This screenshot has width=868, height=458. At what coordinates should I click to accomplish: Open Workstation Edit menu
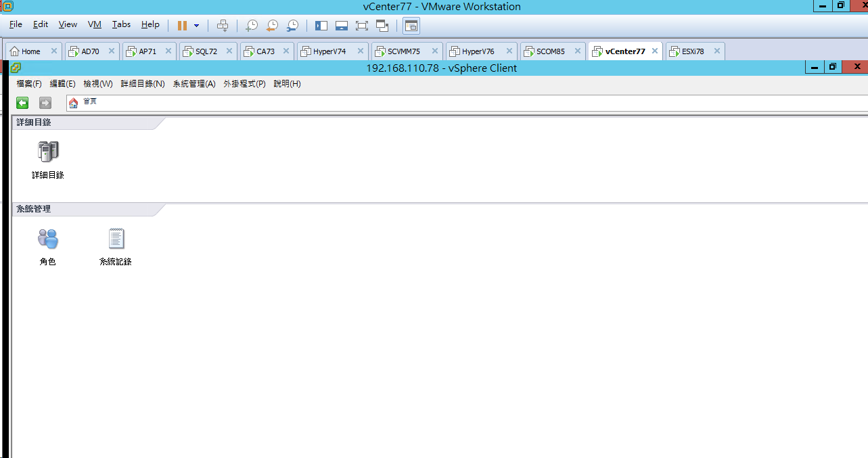(41, 24)
